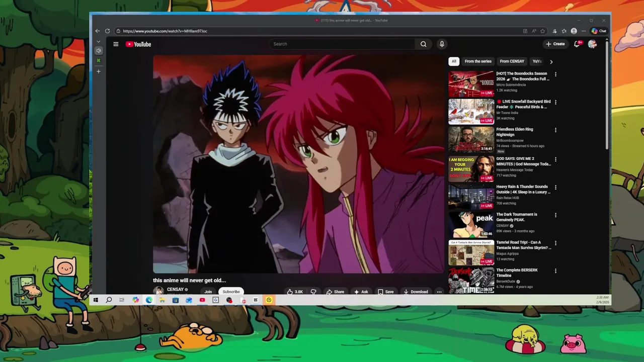Screen dimensions: 644x362
Task: Open the Windows Start menu
Action: (x=96, y=300)
